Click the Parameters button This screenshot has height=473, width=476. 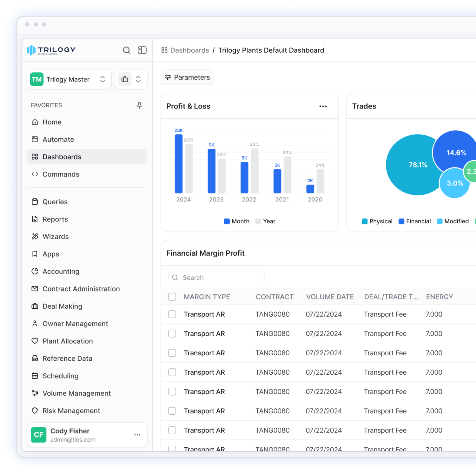point(188,77)
